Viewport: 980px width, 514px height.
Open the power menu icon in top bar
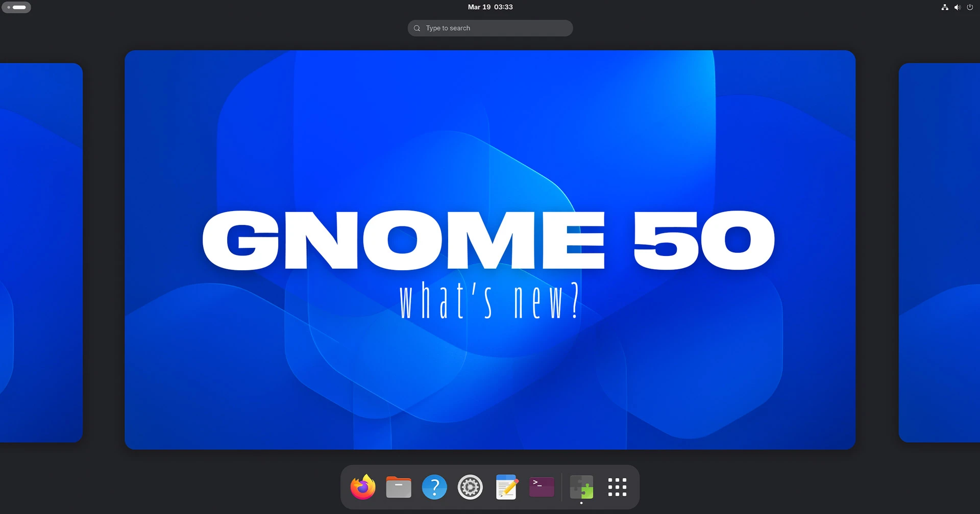click(x=970, y=7)
